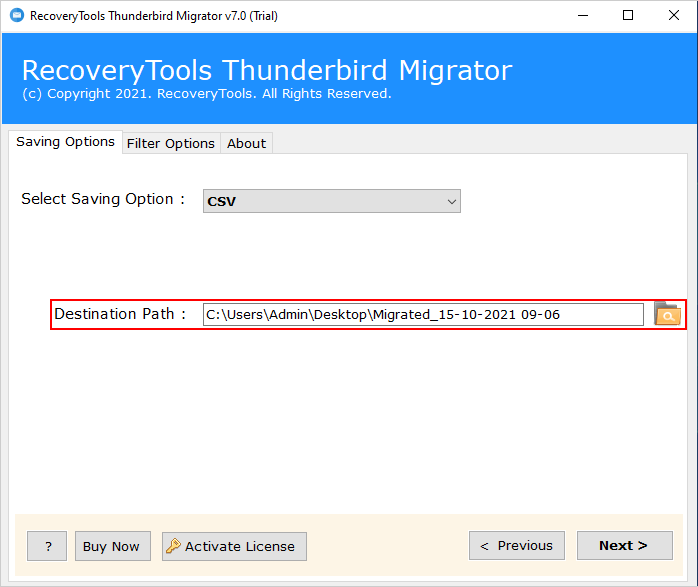The height and width of the screenshot is (587, 698).
Task: Click the 'Select Saving Option :' label
Action: 103,199
